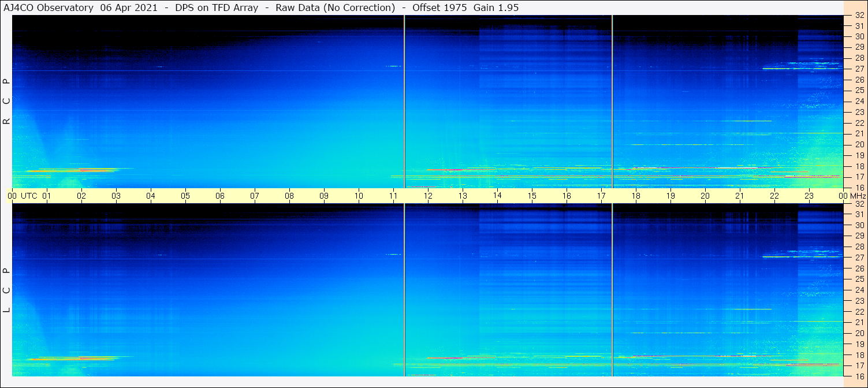868x388 pixels.
Task: Click the 27 MHz label on upper panel scale
Action: pos(859,69)
